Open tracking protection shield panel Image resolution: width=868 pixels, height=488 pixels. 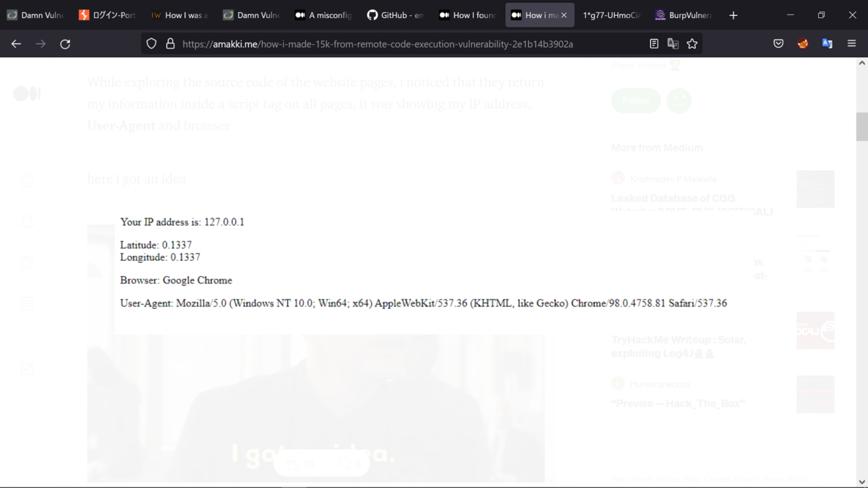coord(151,44)
